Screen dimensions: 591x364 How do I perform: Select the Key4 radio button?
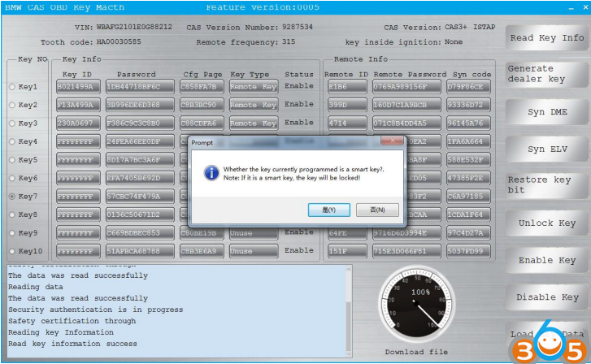pos(12,142)
